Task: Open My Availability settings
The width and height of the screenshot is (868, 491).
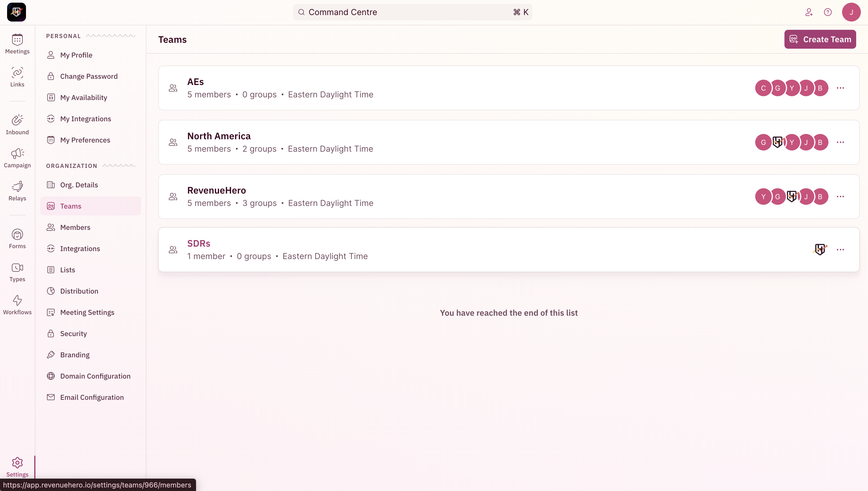Action: [x=90, y=97]
